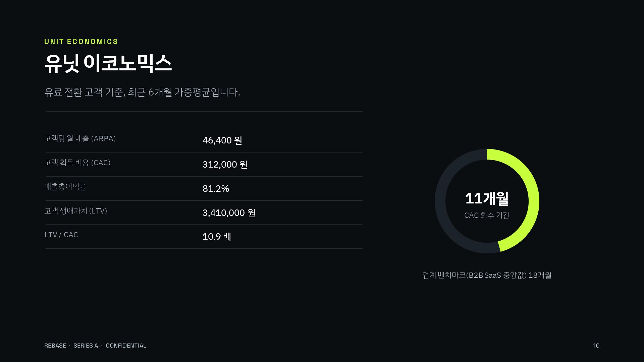Select the 고객 획득 비용 (CAC) label
Image resolution: width=644 pixels, height=362 pixels.
(x=77, y=163)
